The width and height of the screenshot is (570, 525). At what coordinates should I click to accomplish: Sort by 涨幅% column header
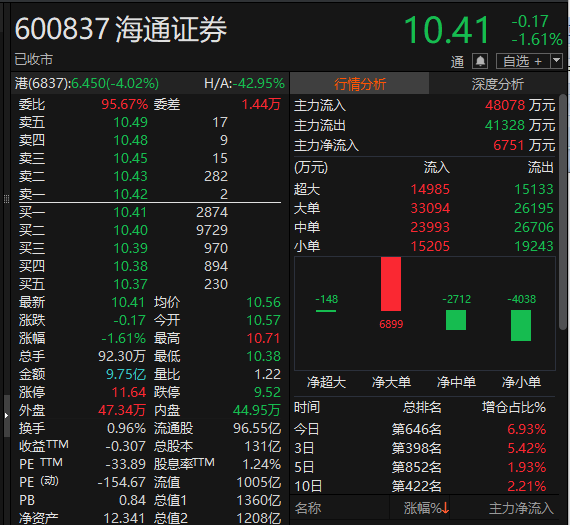426,508
